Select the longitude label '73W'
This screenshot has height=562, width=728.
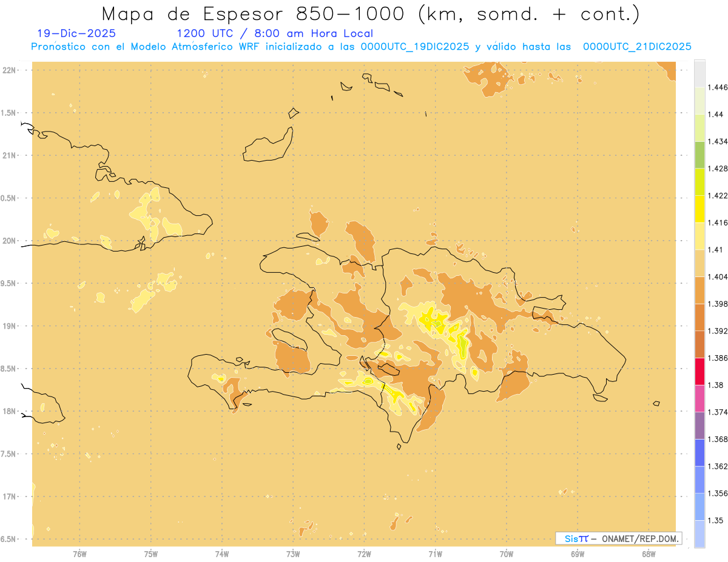pos(293,554)
